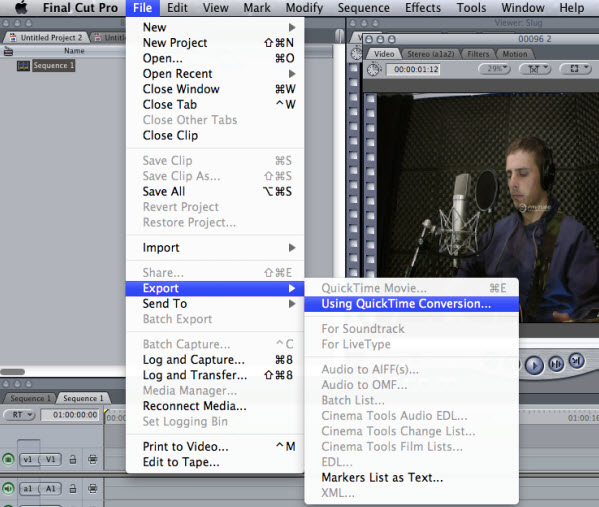This screenshot has height=507, width=599.
Task: Open the Apple menu
Action: (x=21, y=7)
